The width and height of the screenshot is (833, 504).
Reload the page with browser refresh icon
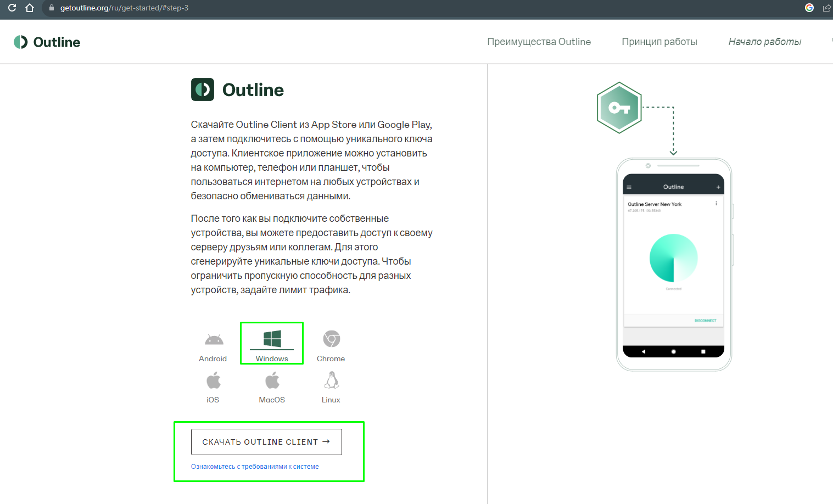coord(12,8)
